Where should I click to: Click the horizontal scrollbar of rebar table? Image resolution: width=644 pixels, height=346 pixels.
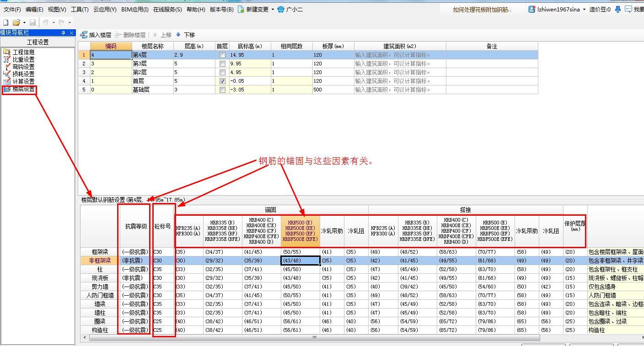click(x=314, y=337)
